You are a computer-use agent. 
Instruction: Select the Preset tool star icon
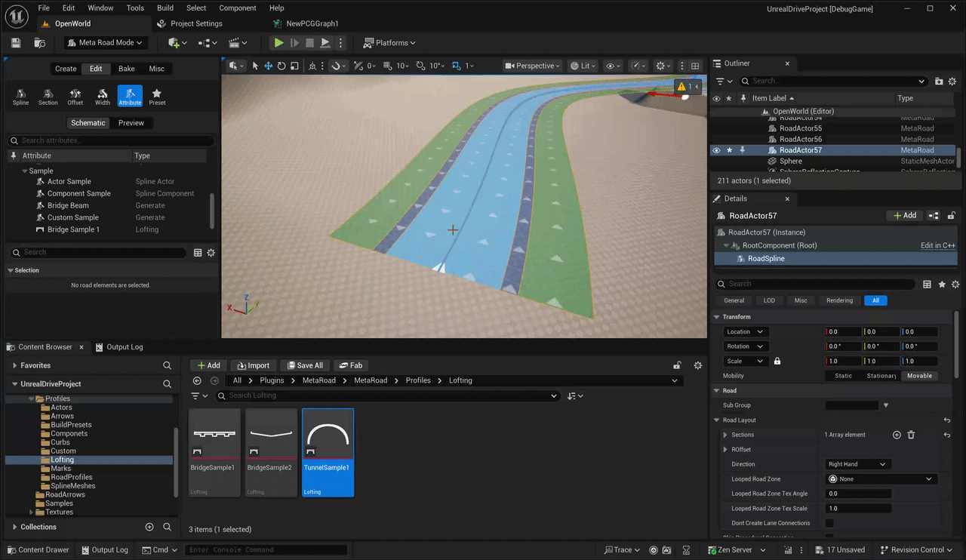click(157, 97)
